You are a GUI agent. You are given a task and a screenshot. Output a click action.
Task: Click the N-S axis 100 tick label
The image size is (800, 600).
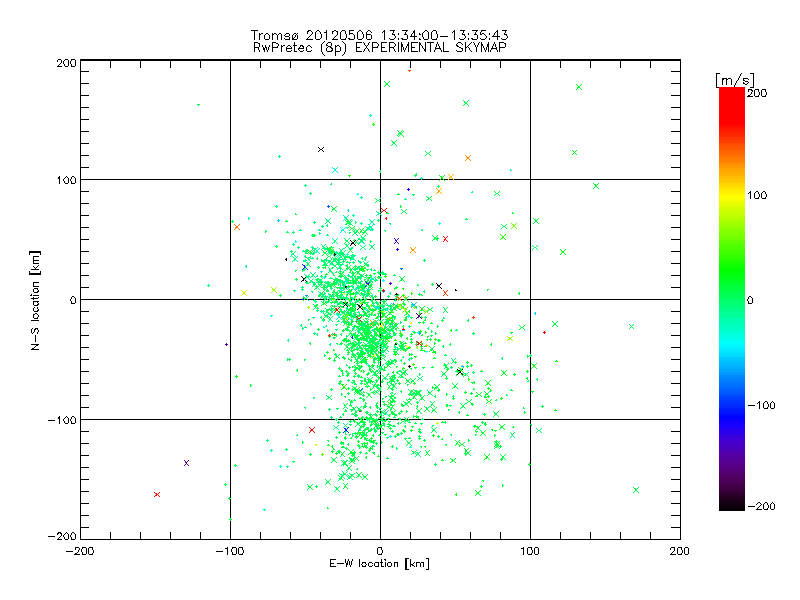coord(66,180)
